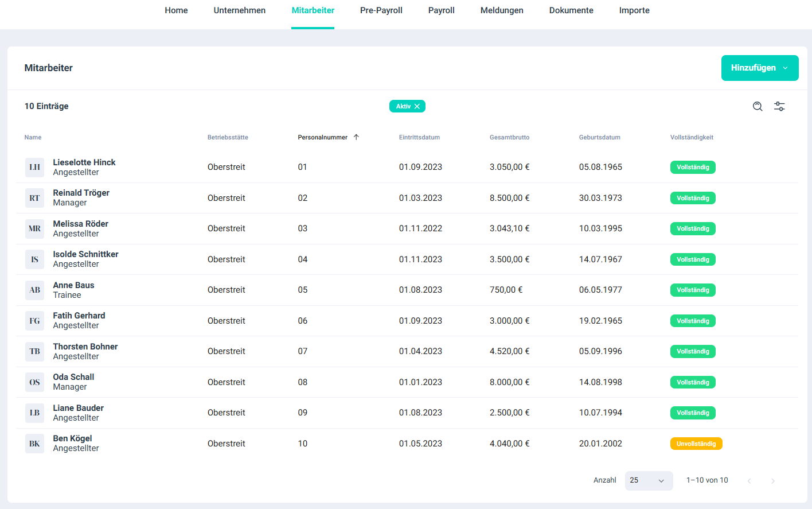Open the filter settings sliders icon
Viewport: 812px width, 509px height.
point(779,106)
